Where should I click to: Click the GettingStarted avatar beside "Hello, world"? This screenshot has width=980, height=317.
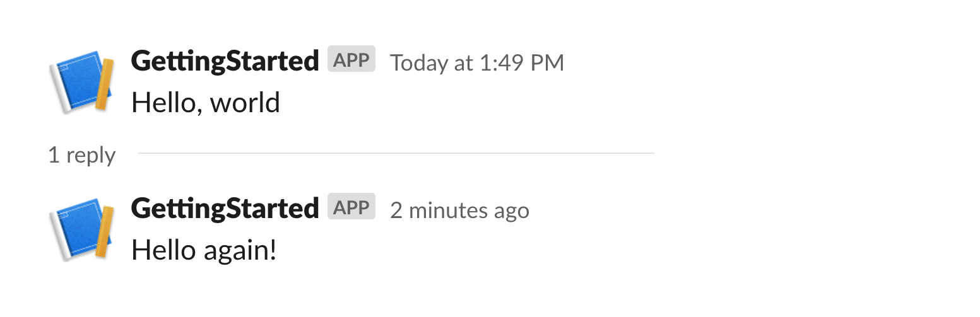point(82,82)
